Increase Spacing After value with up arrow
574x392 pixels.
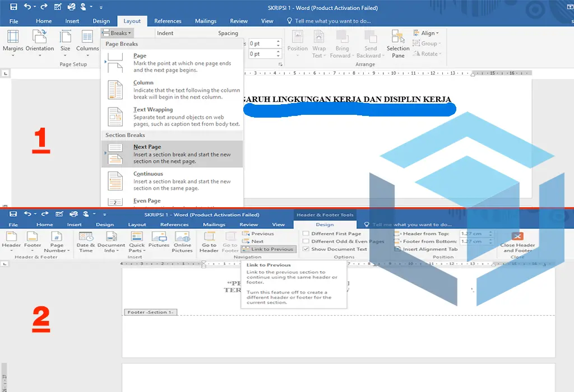[x=278, y=52]
